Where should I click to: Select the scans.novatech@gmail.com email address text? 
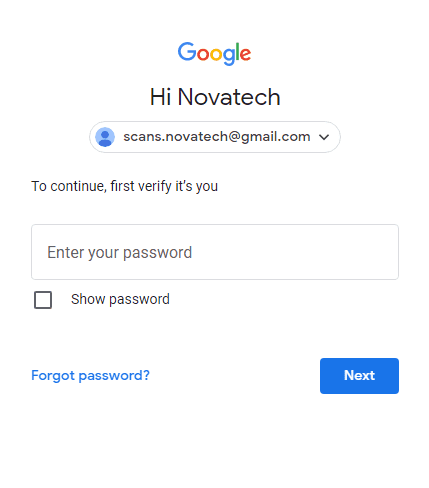click(217, 137)
